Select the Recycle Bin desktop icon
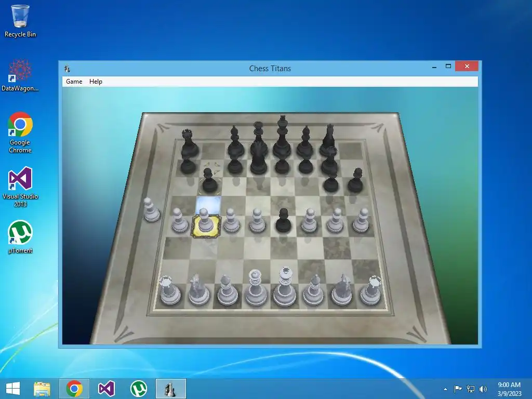The height and width of the screenshot is (399, 532). (20, 21)
